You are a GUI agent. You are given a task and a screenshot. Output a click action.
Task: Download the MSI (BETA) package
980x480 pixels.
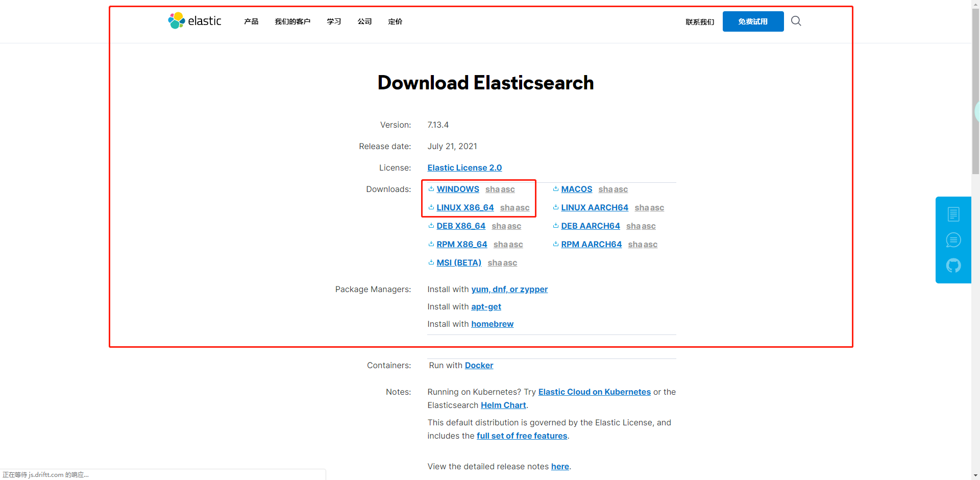459,262
